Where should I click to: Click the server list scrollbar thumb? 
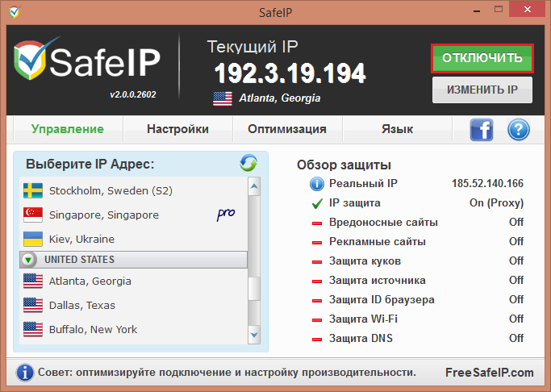[254, 289]
